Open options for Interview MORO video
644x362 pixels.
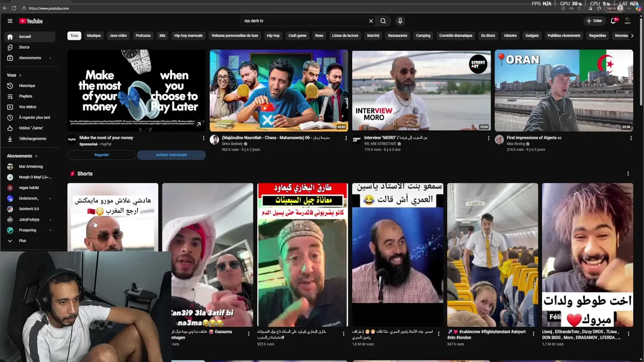(x=488, y=138)
